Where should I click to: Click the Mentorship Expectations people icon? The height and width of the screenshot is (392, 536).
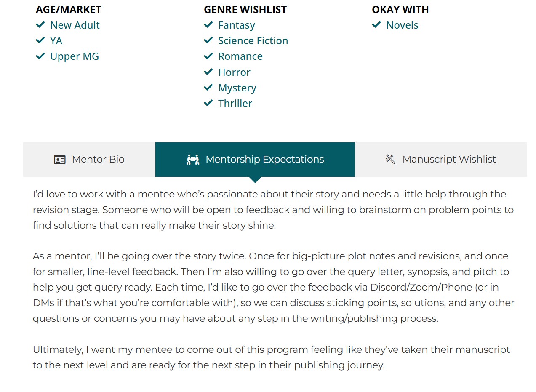click(x=193, y=160)
